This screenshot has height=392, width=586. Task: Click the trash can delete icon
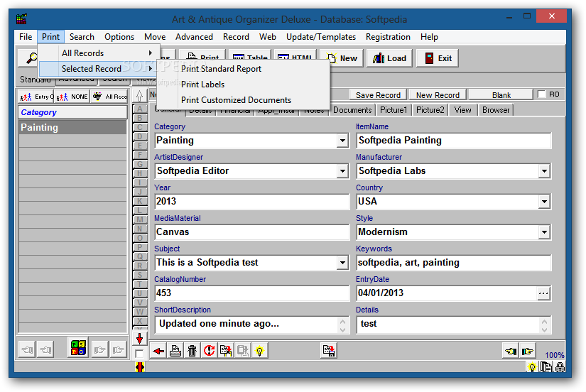(x=192, y=351)
